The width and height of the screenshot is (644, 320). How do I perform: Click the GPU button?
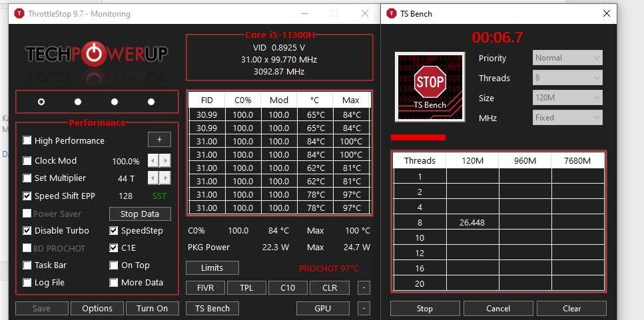(x=323, y=308)
